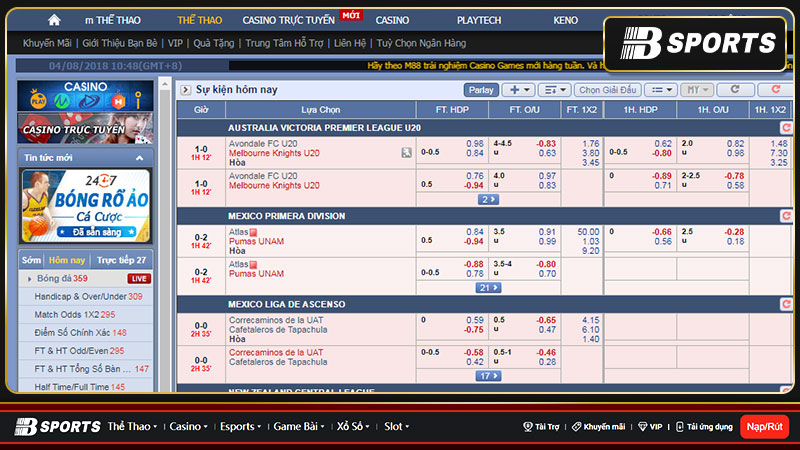Viewport: 800px width, 450px height.
Task: Expand more markets button 2 for Avondale
Action: [x=488, y=199]
